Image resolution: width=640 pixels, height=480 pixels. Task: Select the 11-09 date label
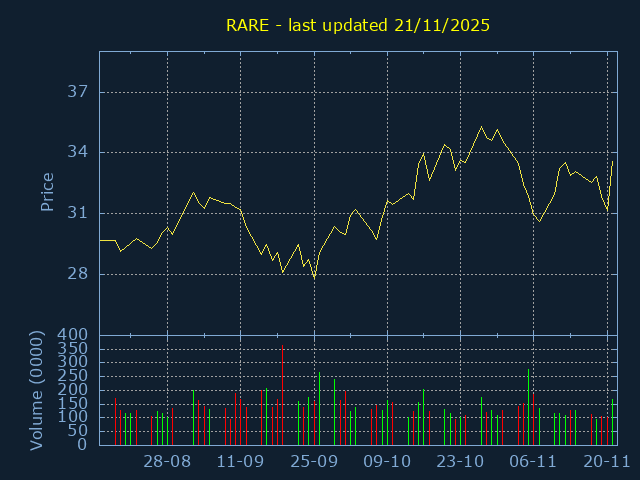[240, 462]
